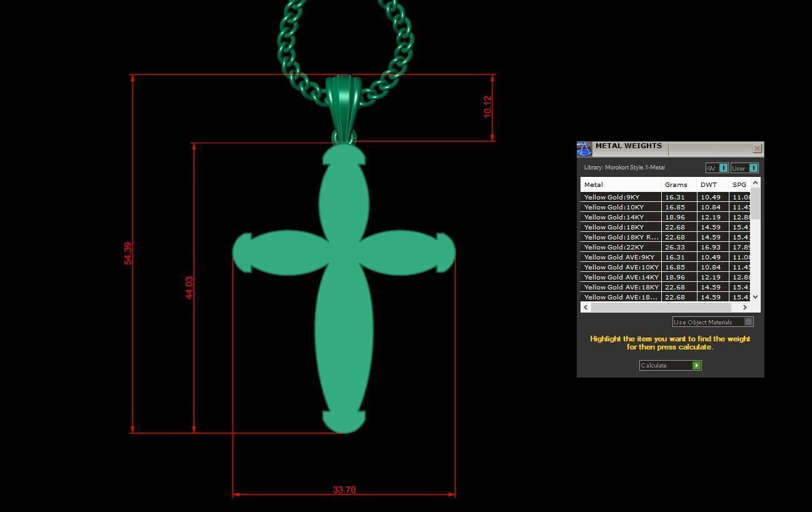The height and width of the screenshot is (512, 812).
Task: Click the horizontal scrollbar left arrow
Action: click(x=586, y=307)
